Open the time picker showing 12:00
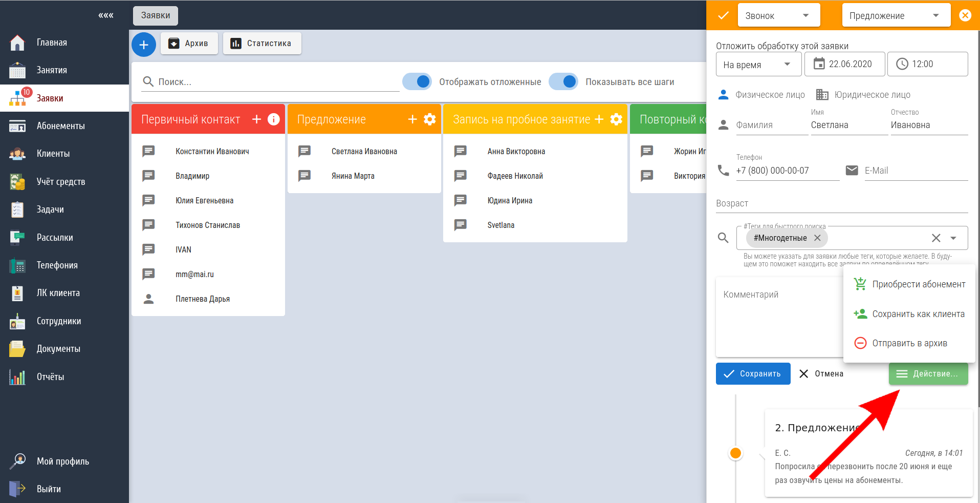Viewport: 980px width, 503px height. (x=927, y=64)
